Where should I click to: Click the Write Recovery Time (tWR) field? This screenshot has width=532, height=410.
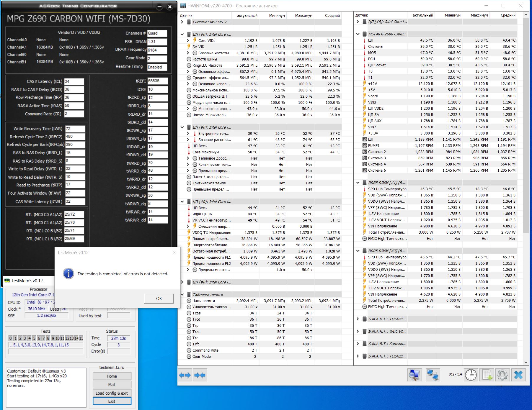(x=75, y=129)
